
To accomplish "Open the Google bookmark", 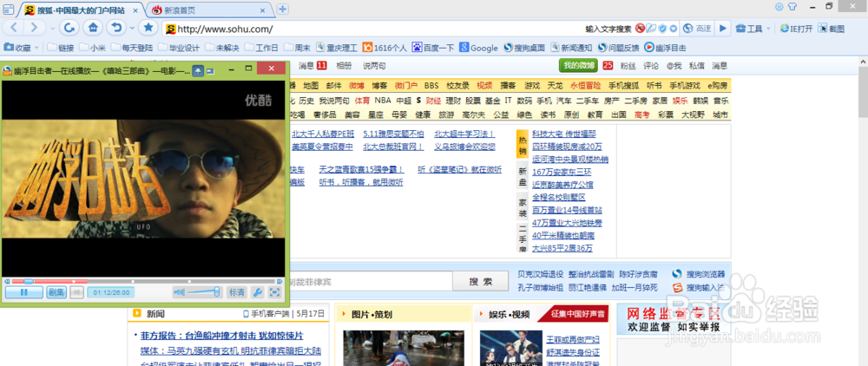I will point(478,48).
